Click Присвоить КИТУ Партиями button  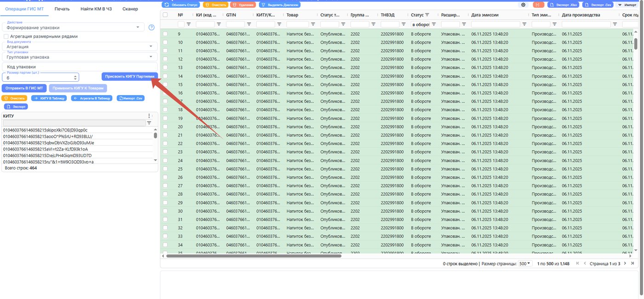point(130,76)
